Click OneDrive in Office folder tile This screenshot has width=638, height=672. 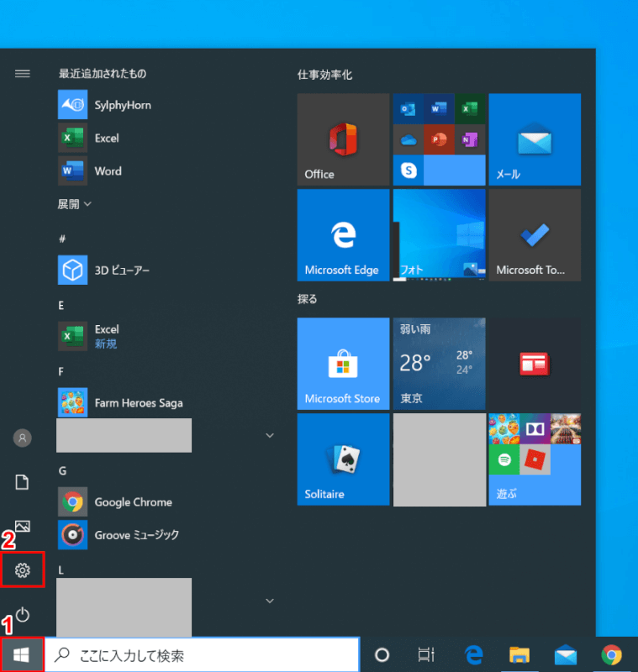click(x=409, y=139)
